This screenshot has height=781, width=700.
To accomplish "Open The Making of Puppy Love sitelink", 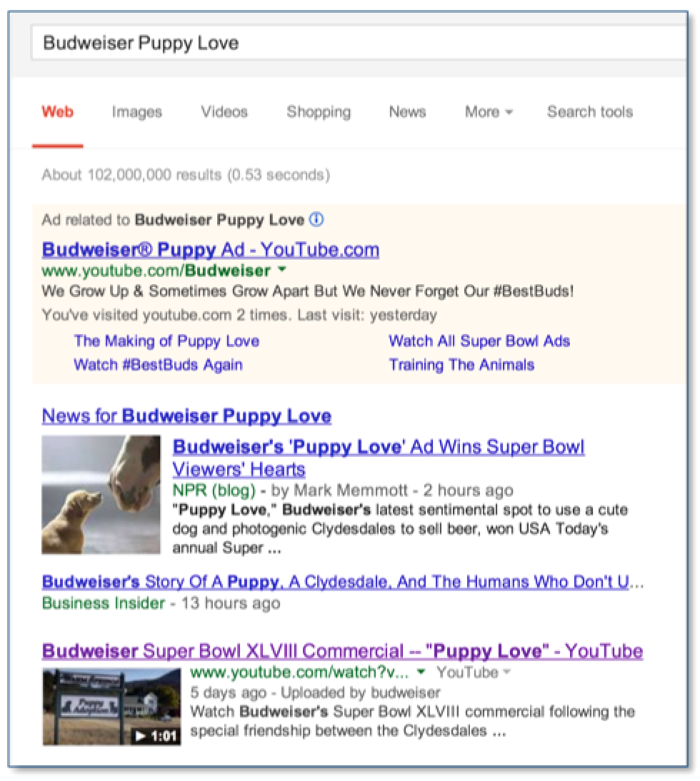I will (166, 341).
